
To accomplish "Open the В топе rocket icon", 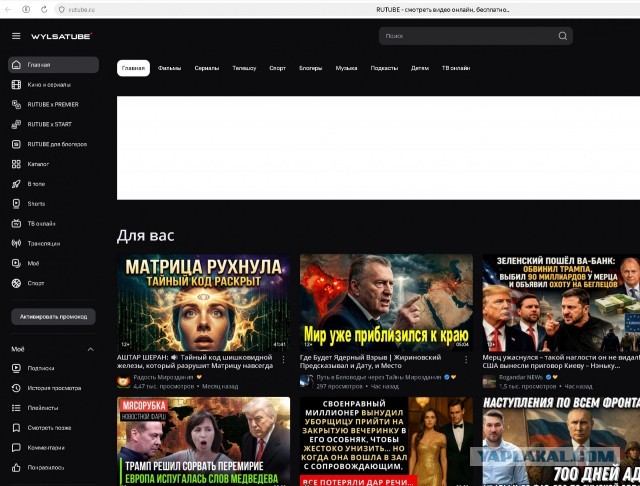I will [16, 184].
